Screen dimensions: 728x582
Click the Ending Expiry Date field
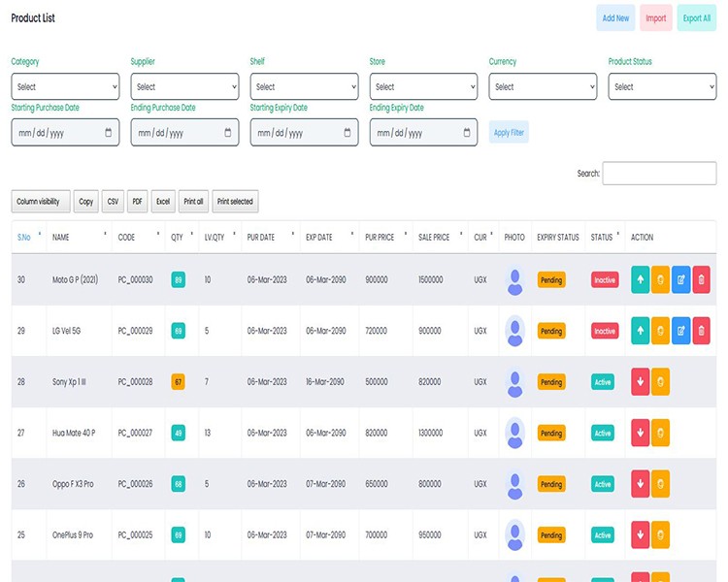pos(423,132)
